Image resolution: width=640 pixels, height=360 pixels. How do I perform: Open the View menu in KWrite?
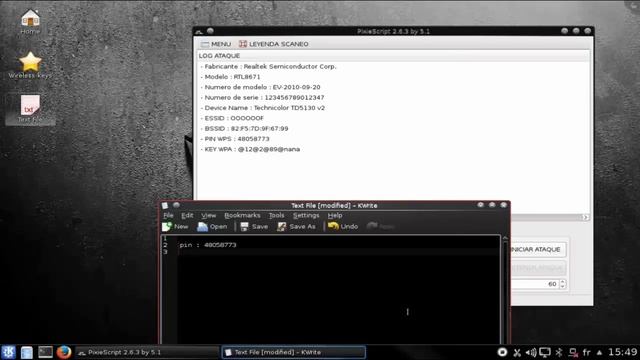click(x=208, y=216)
